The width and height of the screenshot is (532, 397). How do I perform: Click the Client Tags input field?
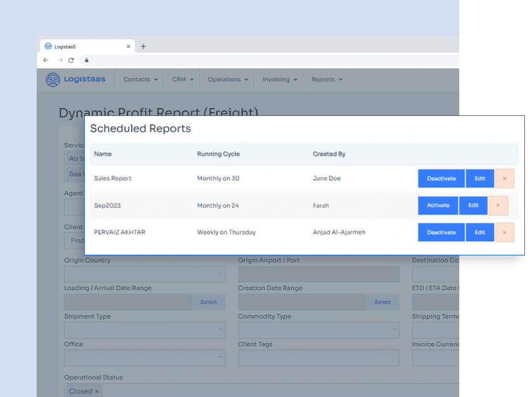pyautogui.click(x=319, y=358)
